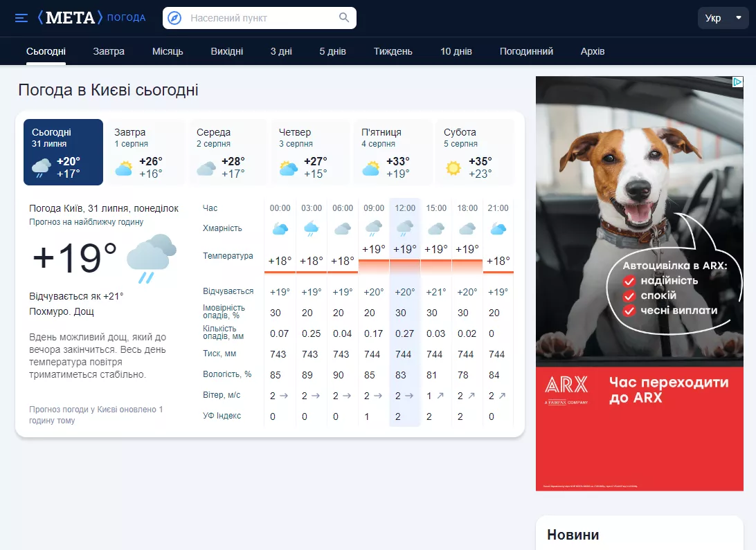
Task: Click the large rain cloud icon beside +19°
Action: (x=152, y=257)
